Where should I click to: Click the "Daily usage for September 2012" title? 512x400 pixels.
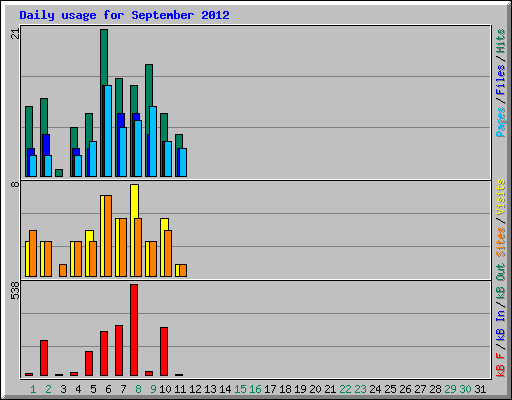(124, 15)
